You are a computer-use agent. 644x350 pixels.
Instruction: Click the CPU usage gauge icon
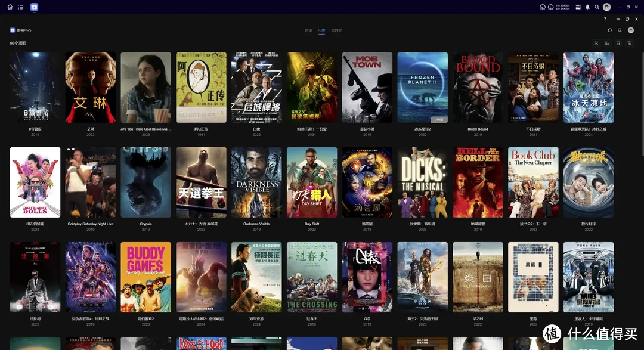[x=542, y=7]
